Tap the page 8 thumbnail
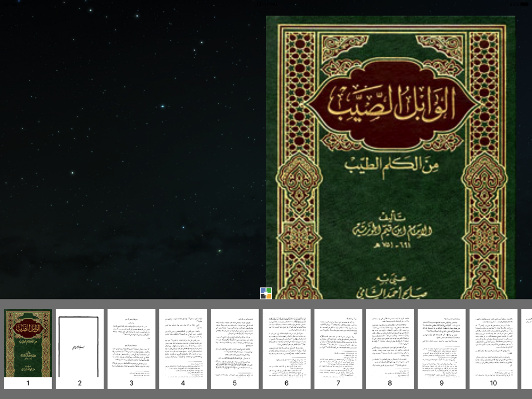 390,348
